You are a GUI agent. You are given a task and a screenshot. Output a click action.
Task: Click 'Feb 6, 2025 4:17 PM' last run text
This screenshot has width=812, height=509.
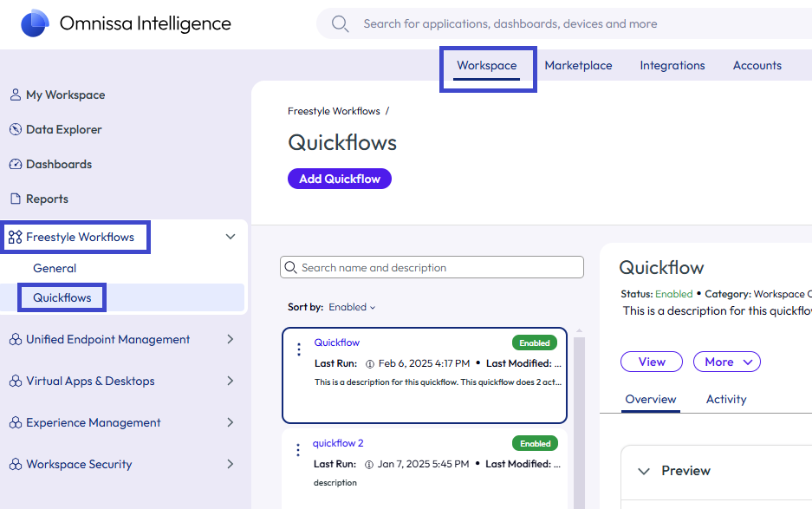pos(424,364)
